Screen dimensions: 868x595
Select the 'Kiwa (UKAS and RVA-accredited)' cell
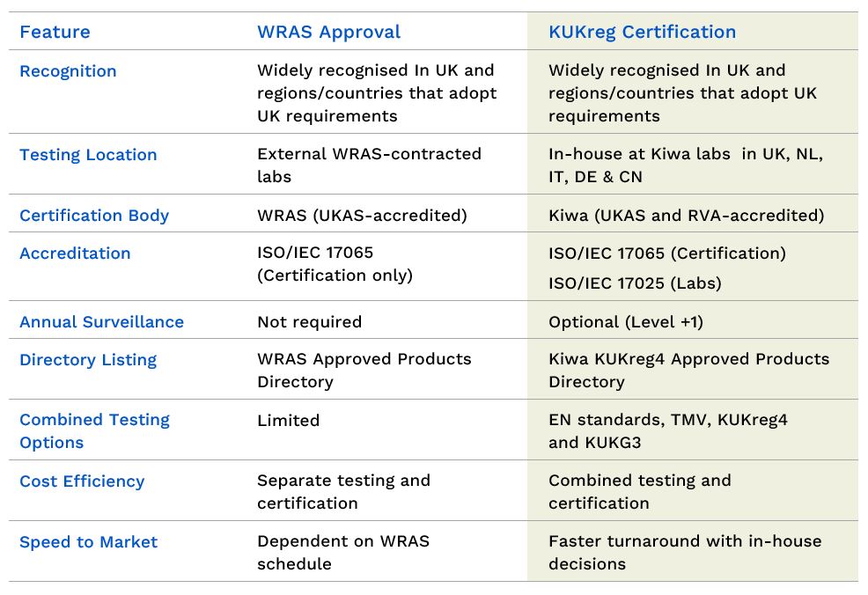pos(686,216)
